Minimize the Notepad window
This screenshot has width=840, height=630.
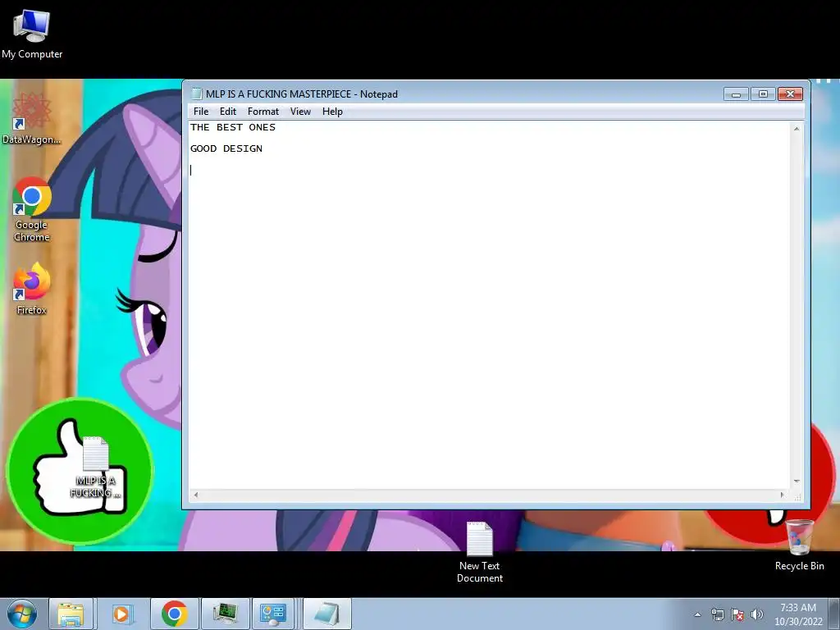point(736,94)
